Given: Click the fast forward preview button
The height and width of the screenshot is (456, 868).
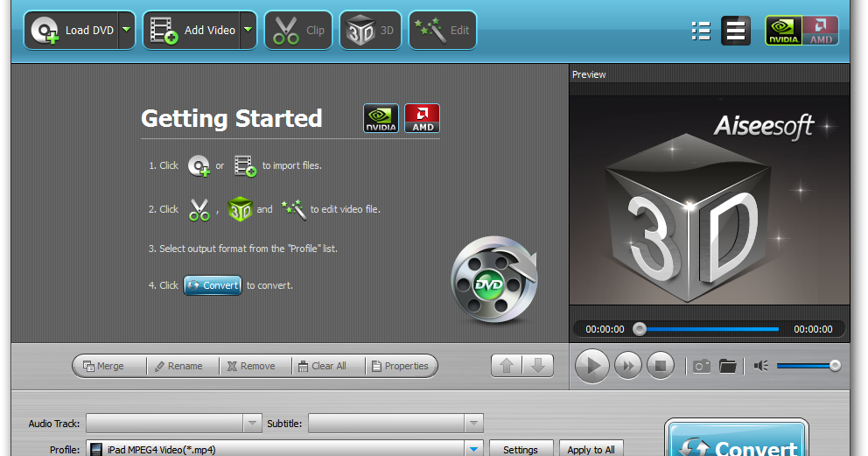Looking at the screenshot, I should pyautogui.click(x=628, y=366).
